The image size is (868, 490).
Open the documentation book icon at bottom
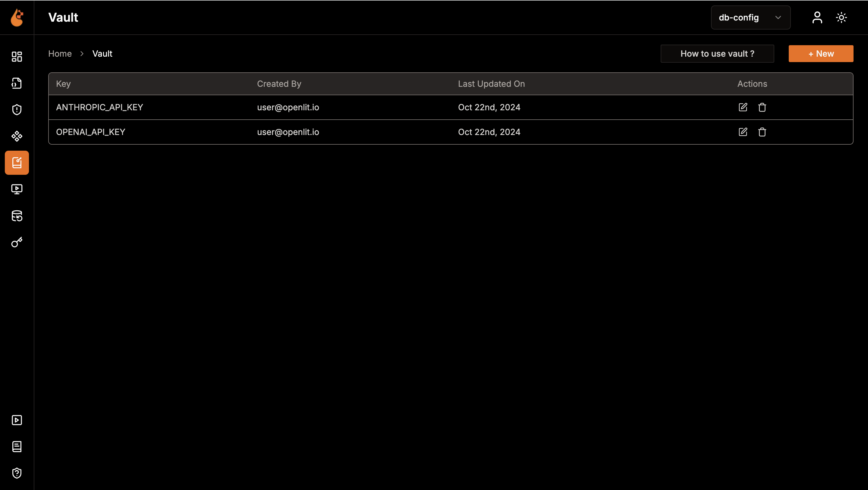[17, 447]
